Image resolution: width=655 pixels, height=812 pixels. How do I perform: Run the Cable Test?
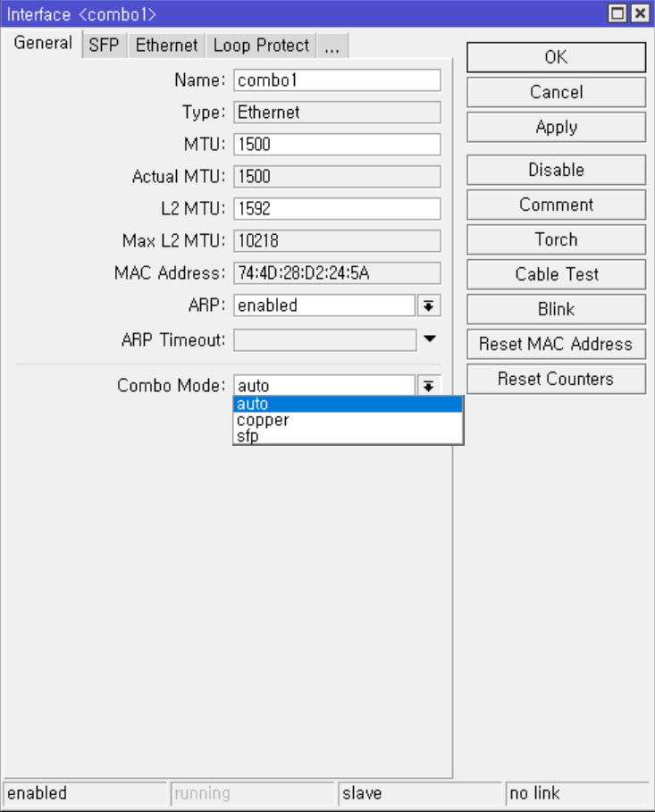point(556,274)
